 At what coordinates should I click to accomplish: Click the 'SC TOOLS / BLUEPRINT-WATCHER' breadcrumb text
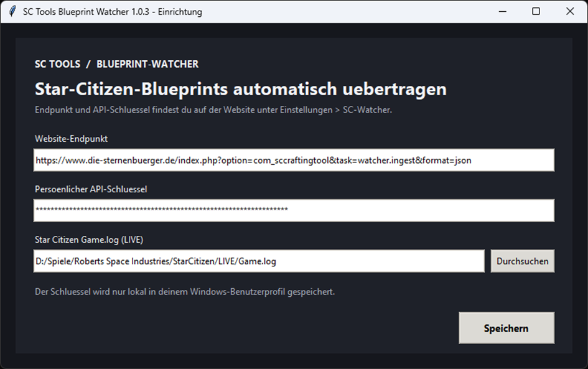click(x=116, y=64)
